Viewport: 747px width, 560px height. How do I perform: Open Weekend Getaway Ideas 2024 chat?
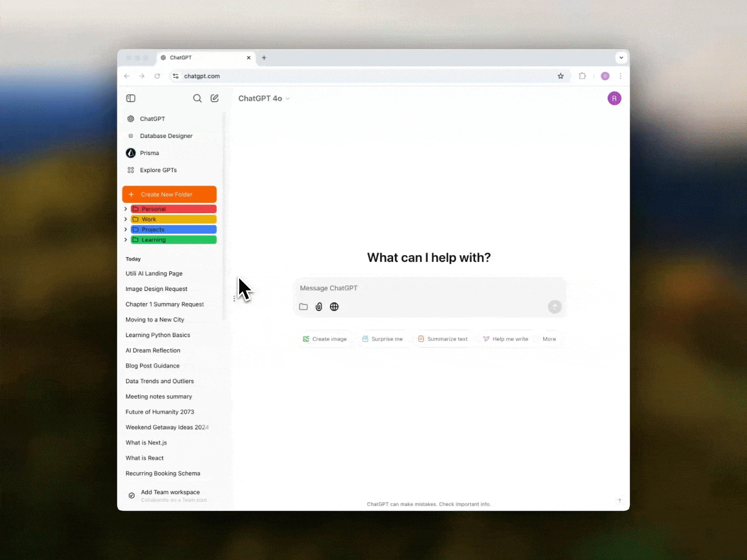tap(167, 427)
